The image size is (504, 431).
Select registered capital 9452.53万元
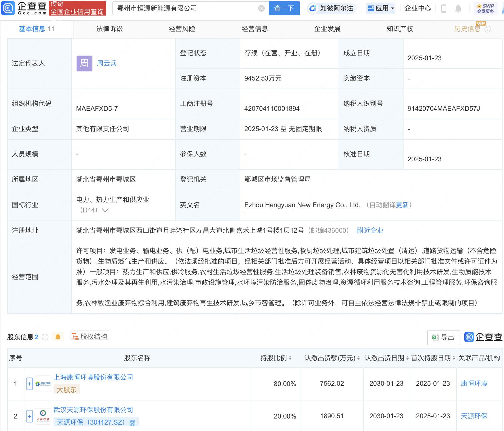[x=263, y=78]
